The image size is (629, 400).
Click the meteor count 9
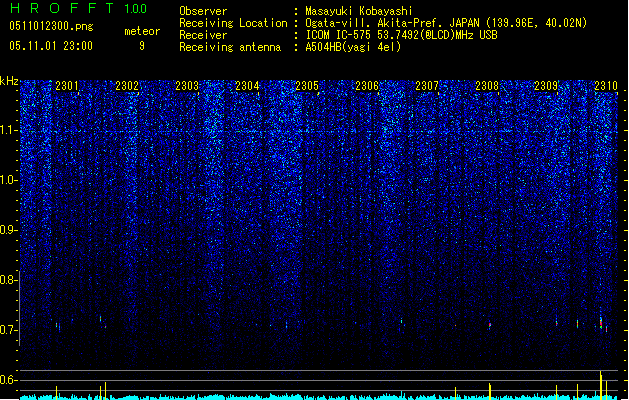click(142, 46)
